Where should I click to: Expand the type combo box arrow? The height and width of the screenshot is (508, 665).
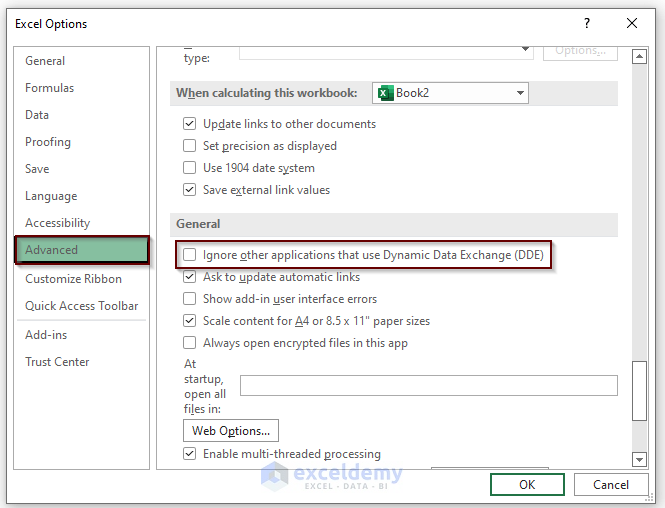tap(526, 48)
